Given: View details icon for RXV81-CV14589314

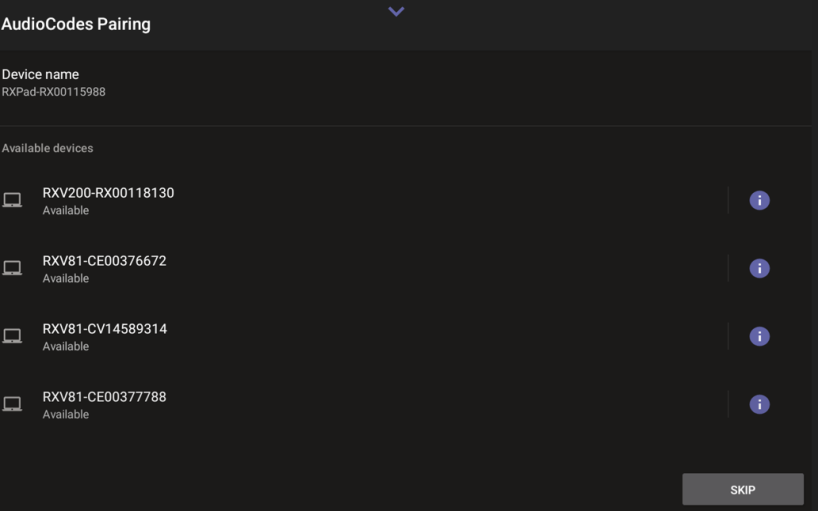Looking at the screenshot, I should 759,336.
